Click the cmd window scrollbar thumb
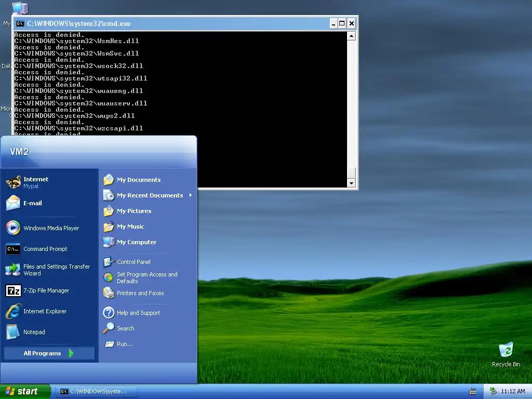532x399 pixels. (352, 172)
